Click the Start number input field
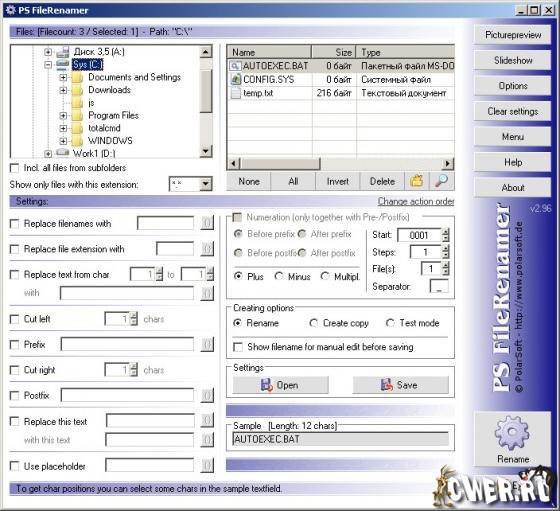The height and width of the screenshot is (511, 560). pyautogui.click(x=419, y=235)
